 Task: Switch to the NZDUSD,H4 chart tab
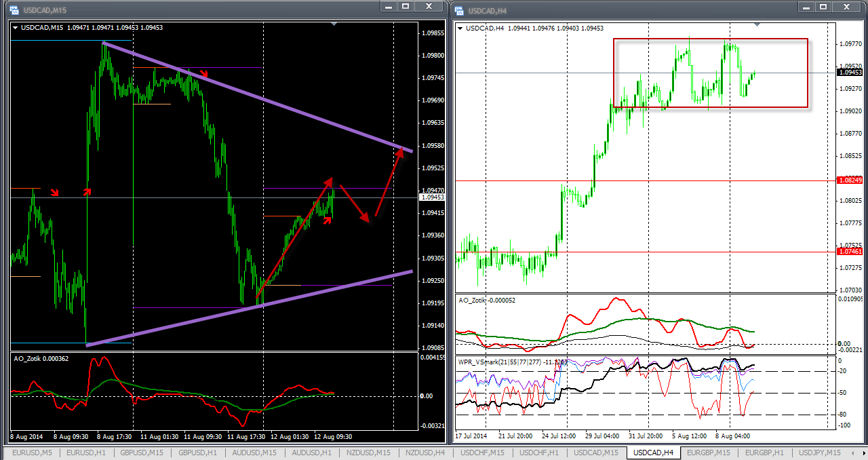point(423,453)
